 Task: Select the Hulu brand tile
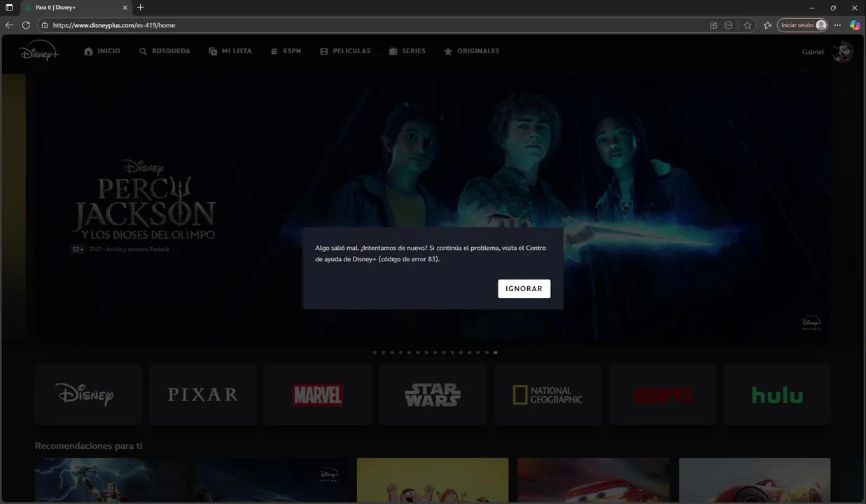tap(777, 395)
